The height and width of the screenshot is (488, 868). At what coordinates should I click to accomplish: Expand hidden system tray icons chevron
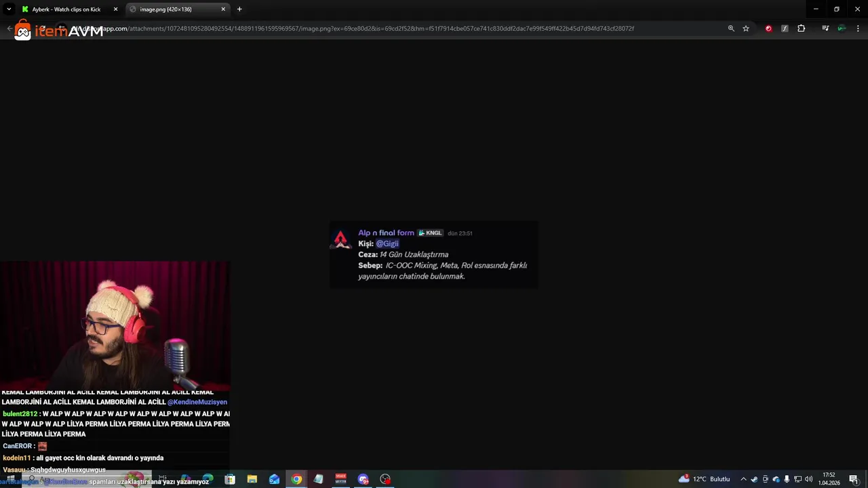pyautogui.click(x=743, y=479)
